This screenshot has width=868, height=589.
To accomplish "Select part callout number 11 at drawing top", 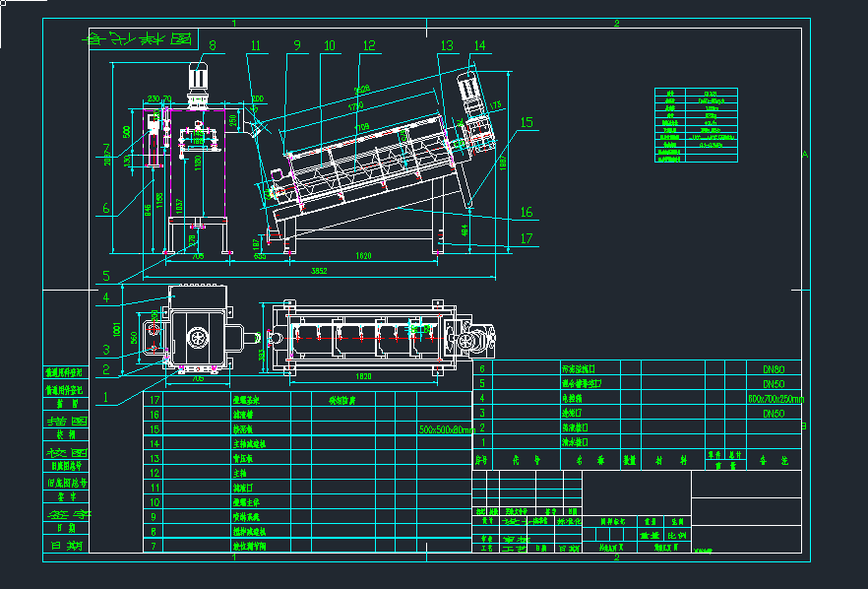I will coord(256,46).
